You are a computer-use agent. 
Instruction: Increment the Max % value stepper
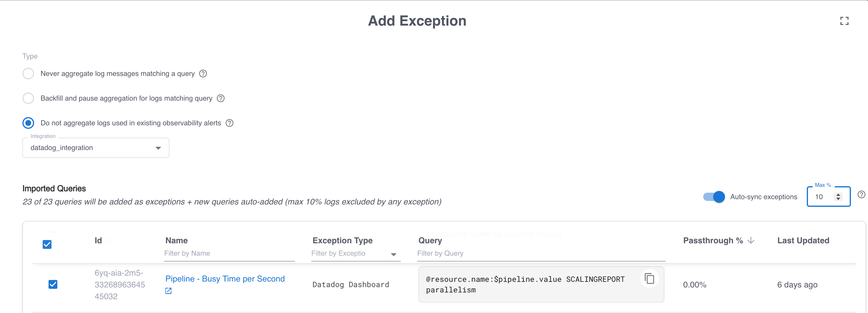tap(838, 194)
